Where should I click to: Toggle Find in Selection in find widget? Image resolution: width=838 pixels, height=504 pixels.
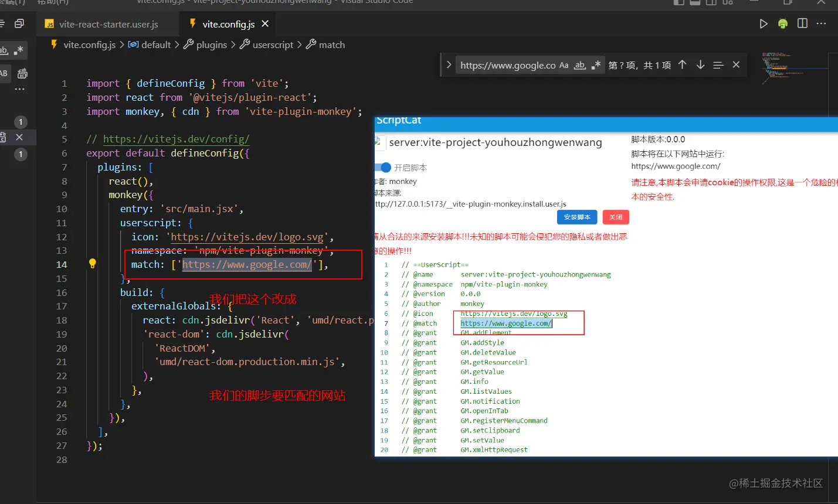pos(718,65)
